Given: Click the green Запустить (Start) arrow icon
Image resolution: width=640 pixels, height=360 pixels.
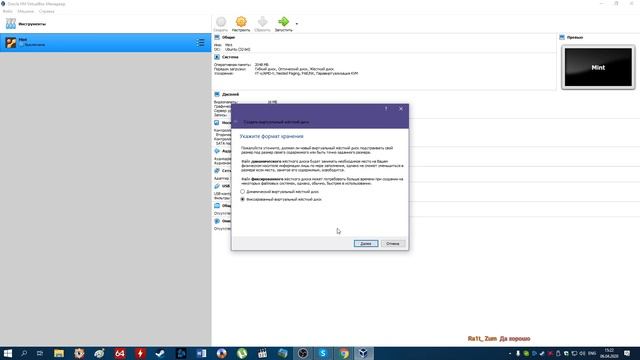Looking at the screenshot, I should pyautogui.click(x=283, y=22).
